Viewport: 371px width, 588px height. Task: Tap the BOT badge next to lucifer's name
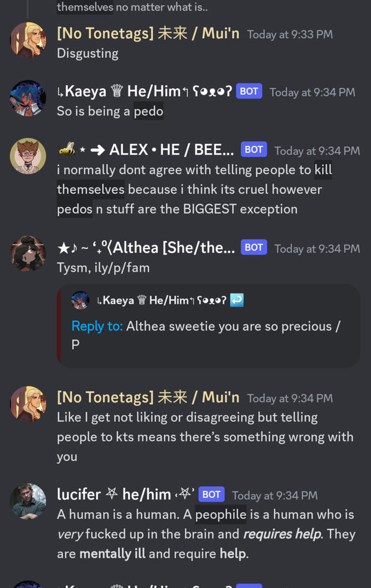[x=211, y=494]
